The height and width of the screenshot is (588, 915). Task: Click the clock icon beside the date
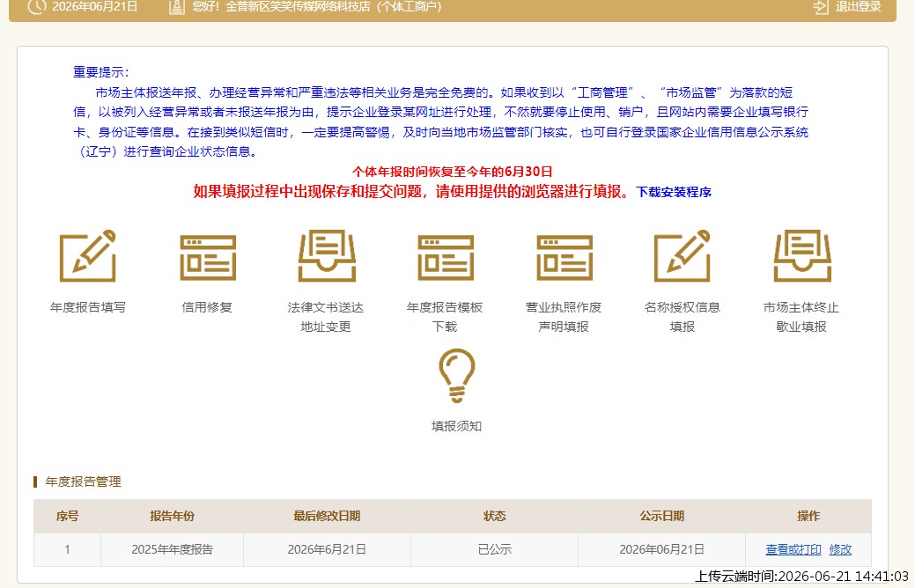[x=37, y=6]
